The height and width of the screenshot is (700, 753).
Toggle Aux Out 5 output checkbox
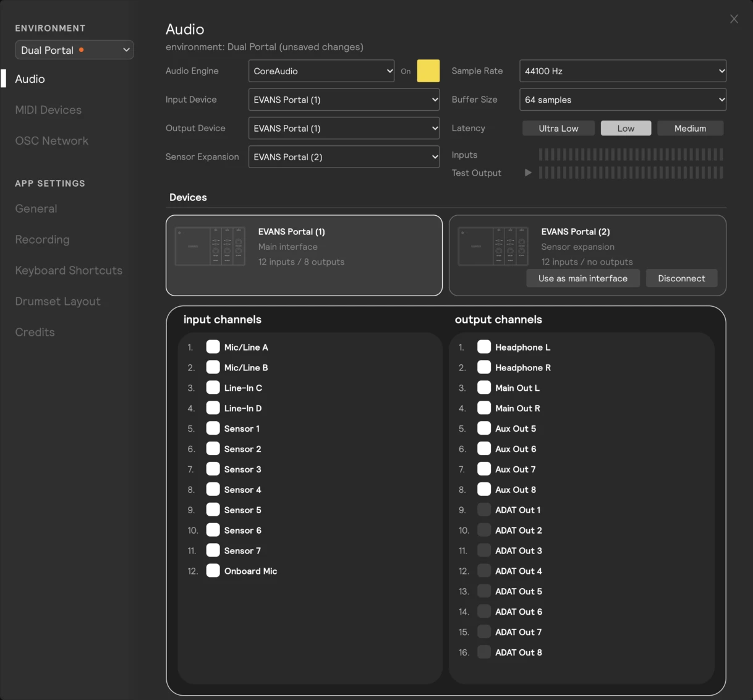pos(484,429)
